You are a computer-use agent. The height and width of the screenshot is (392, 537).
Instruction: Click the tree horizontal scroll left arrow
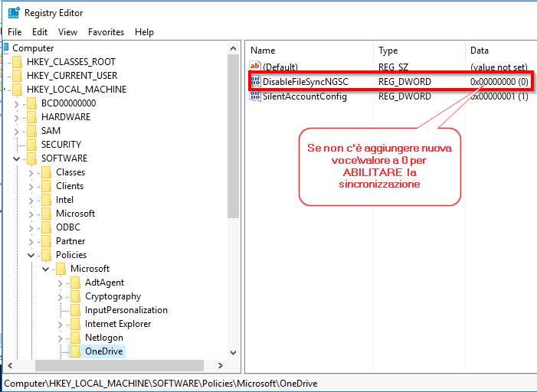10,366
